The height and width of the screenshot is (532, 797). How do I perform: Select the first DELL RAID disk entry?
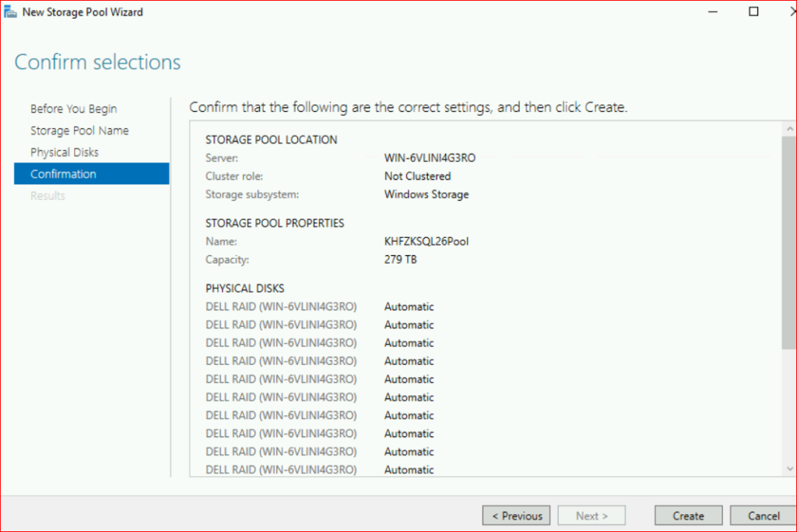281,306
